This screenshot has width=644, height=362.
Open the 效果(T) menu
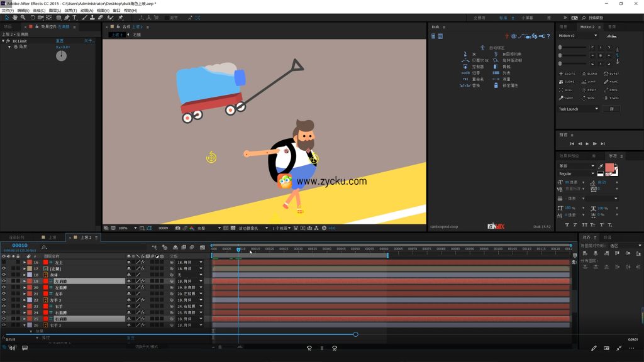click(x=70, y=11)
